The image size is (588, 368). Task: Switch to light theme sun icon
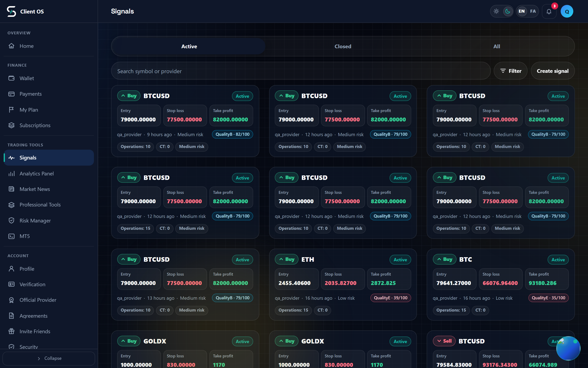click(496, 11)
